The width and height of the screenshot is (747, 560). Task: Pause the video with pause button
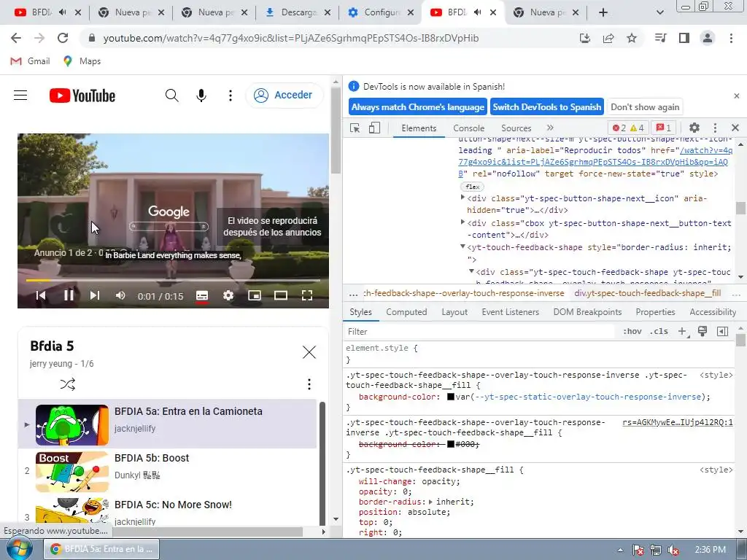point(69,296)
